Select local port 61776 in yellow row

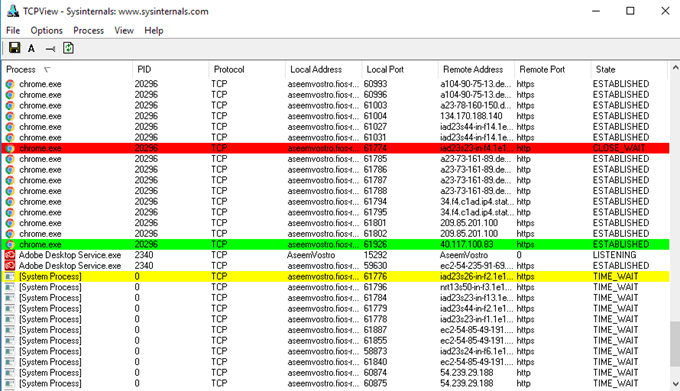point(376,277)
